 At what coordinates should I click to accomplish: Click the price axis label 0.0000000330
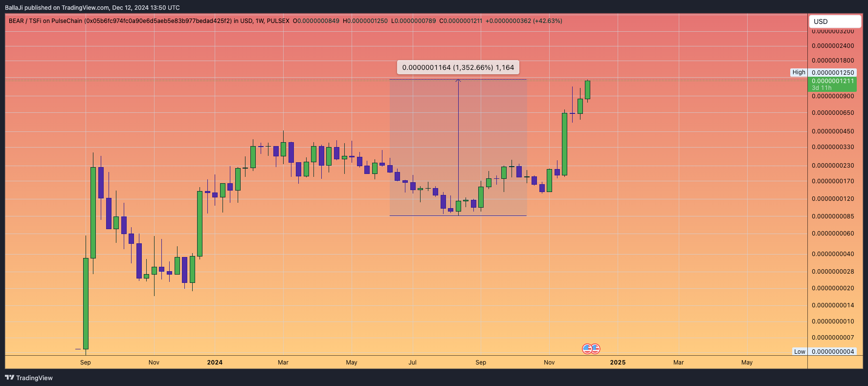click(x=833, y=147)
